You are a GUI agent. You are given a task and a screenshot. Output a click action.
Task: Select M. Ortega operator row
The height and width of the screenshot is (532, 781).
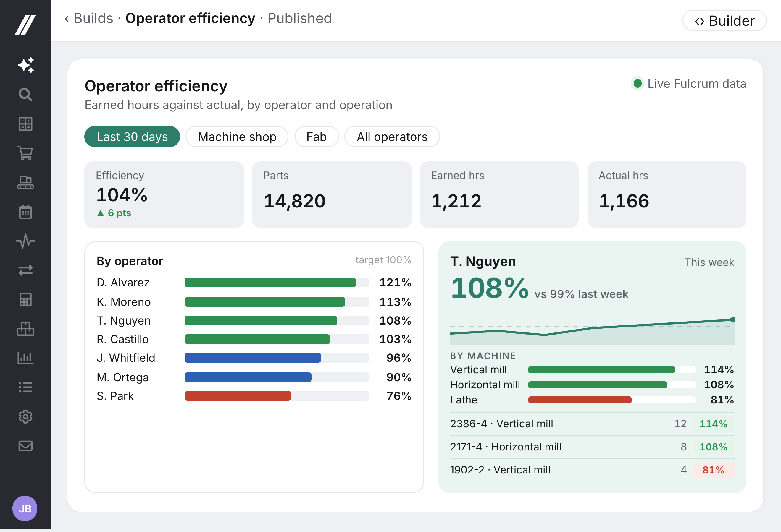[254, 377]
